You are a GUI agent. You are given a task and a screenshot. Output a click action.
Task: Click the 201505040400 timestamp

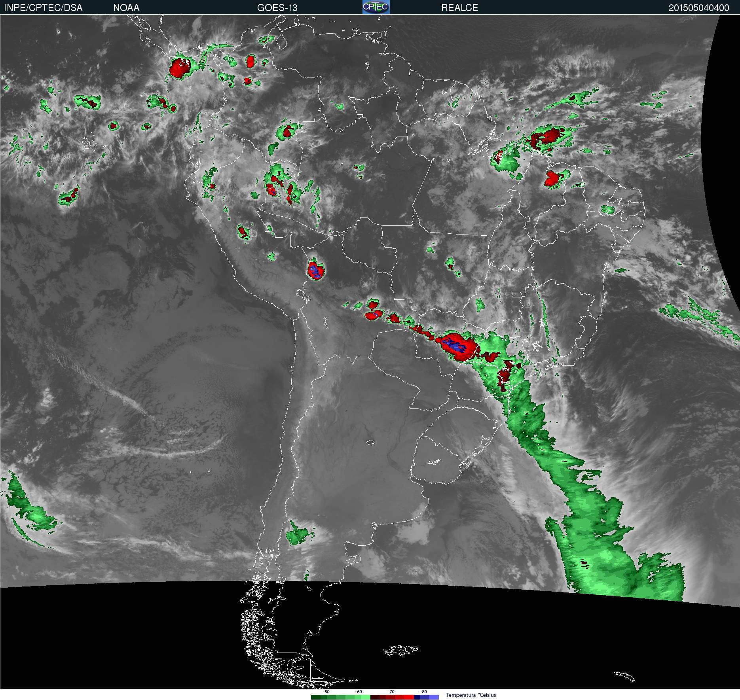click(699, 8)
